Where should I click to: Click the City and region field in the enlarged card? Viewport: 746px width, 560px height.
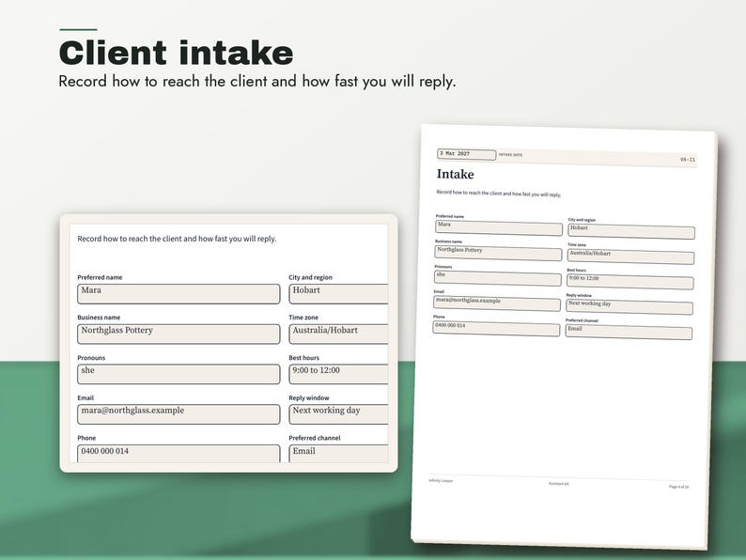338,294
